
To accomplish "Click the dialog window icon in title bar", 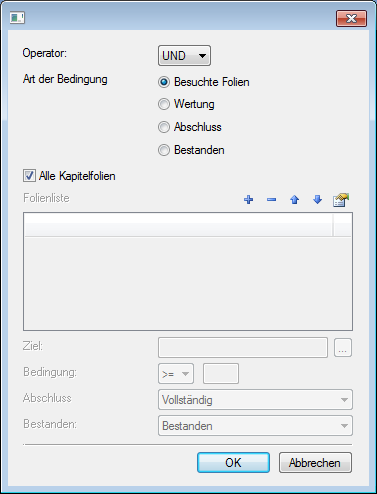I will point(17,17).
